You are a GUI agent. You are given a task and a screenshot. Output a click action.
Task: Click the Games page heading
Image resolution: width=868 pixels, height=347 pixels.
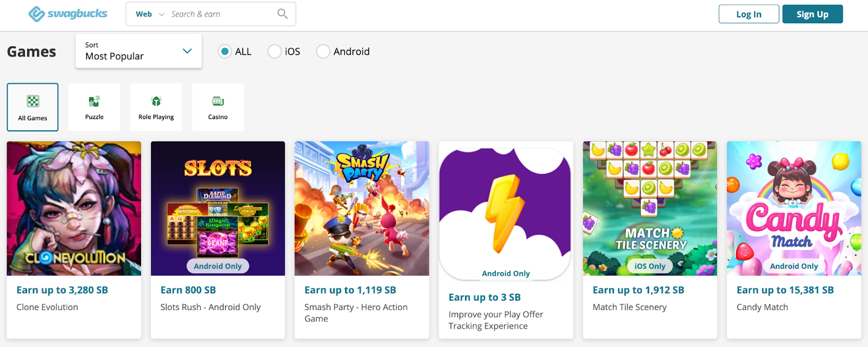31,52
